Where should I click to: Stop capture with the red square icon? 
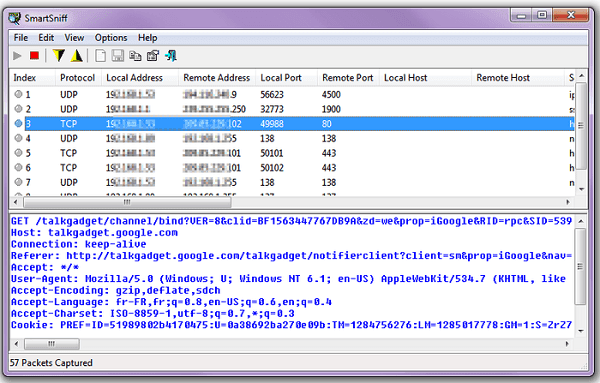point(34,56)
